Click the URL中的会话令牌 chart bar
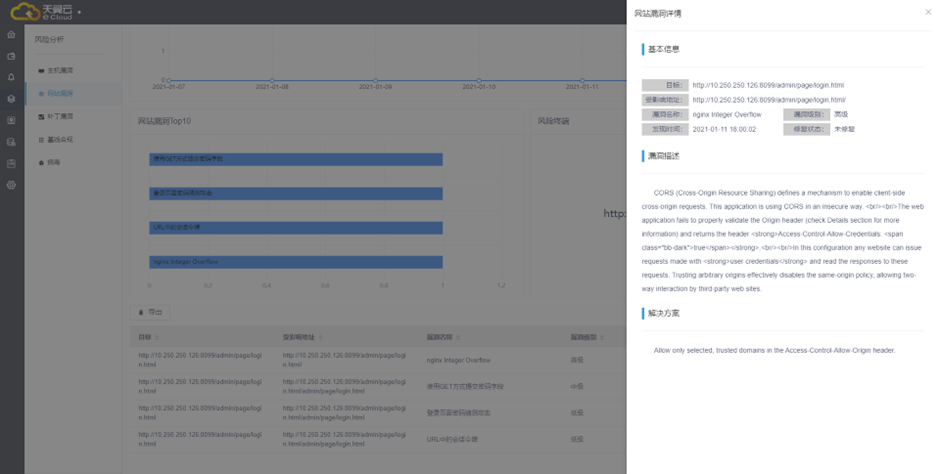 tap(296, 228)
